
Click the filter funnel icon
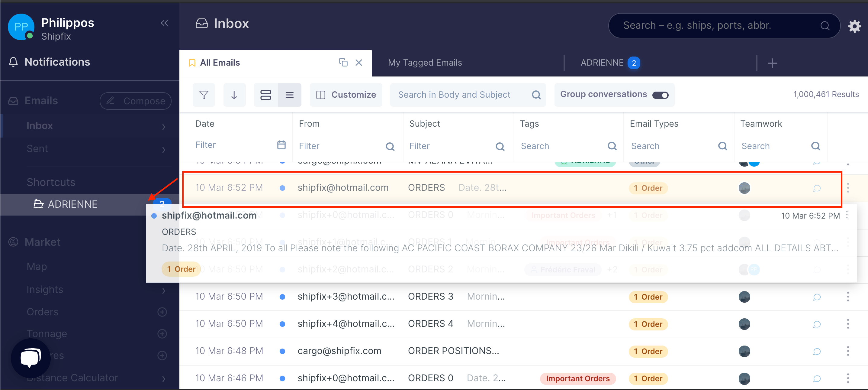pyautogui.click(x=204, y=95)
